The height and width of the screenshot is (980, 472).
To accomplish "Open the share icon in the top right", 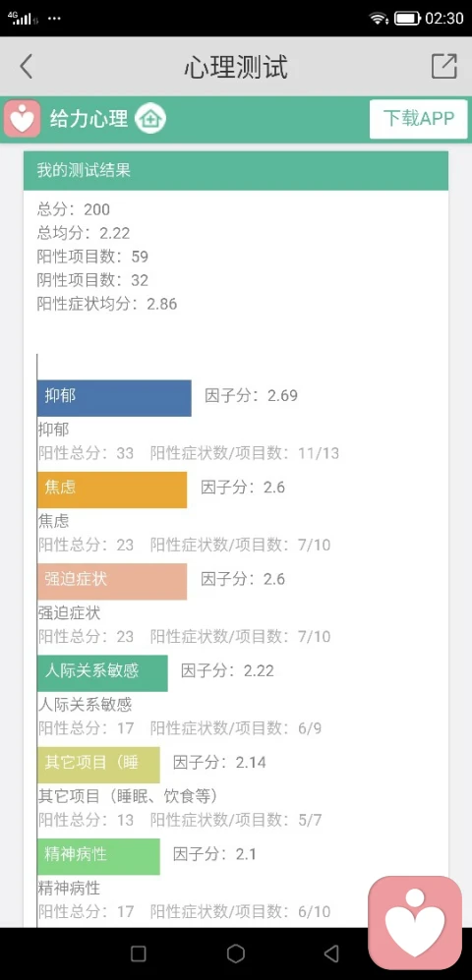I will 443,66.
